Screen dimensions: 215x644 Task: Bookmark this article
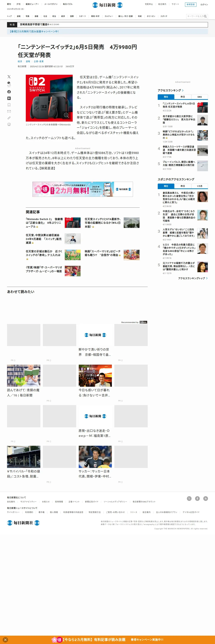[x=9, y=105]
